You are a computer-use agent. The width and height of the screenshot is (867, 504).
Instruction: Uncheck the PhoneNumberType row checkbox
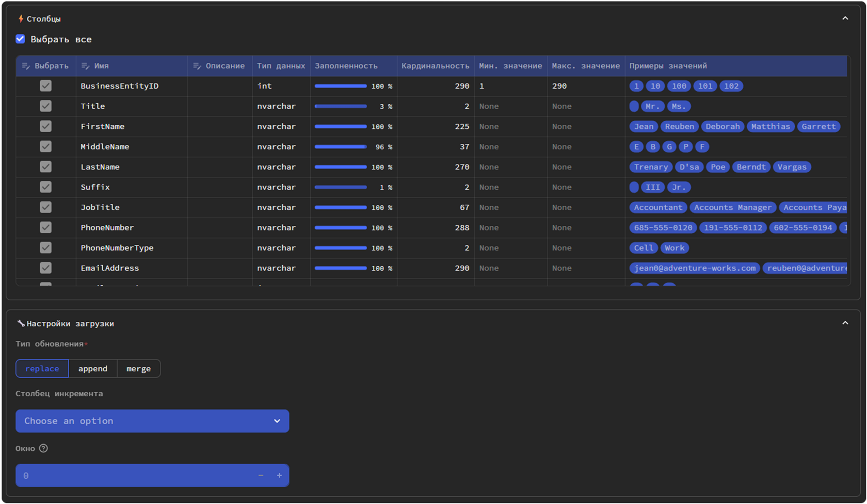tap(45, 248)
